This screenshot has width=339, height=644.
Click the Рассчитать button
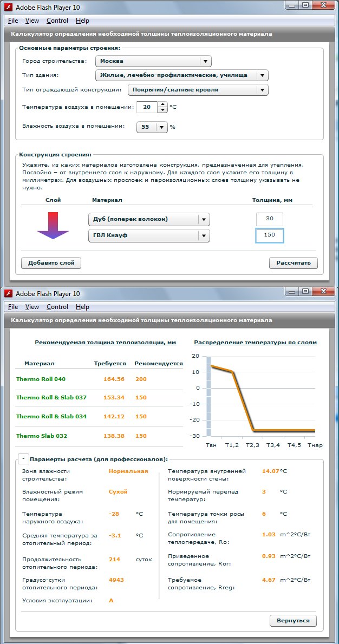(x=294, y=263)
